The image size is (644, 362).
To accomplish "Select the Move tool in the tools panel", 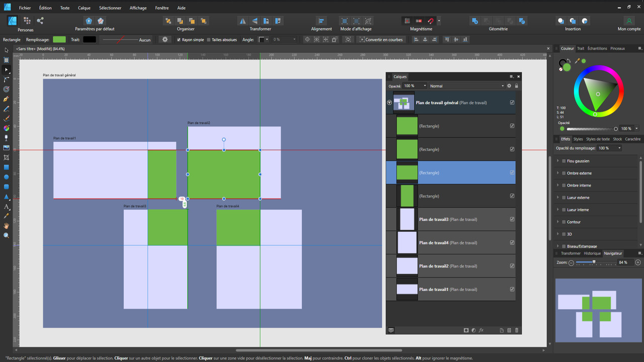I will tap(7, 50).
